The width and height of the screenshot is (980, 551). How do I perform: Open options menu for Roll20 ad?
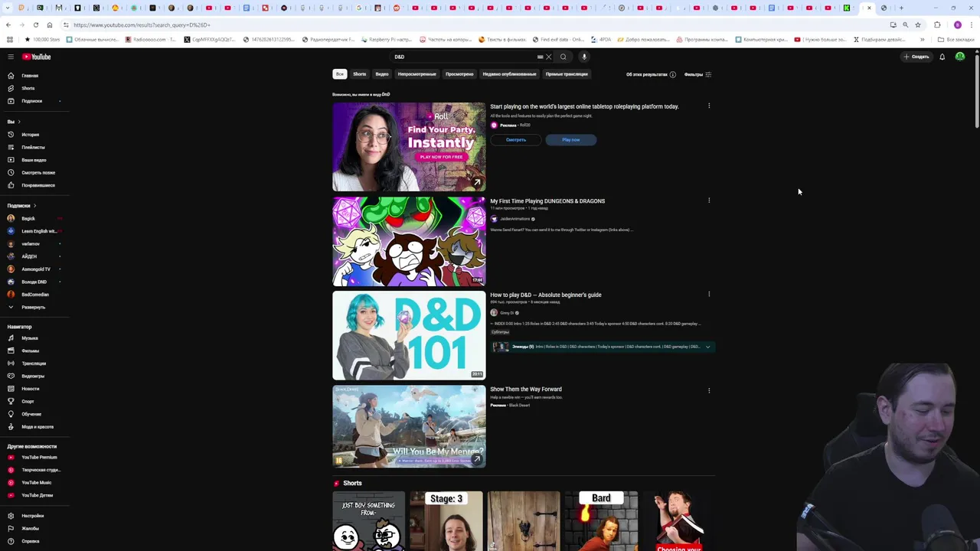(x=709, y=106)
